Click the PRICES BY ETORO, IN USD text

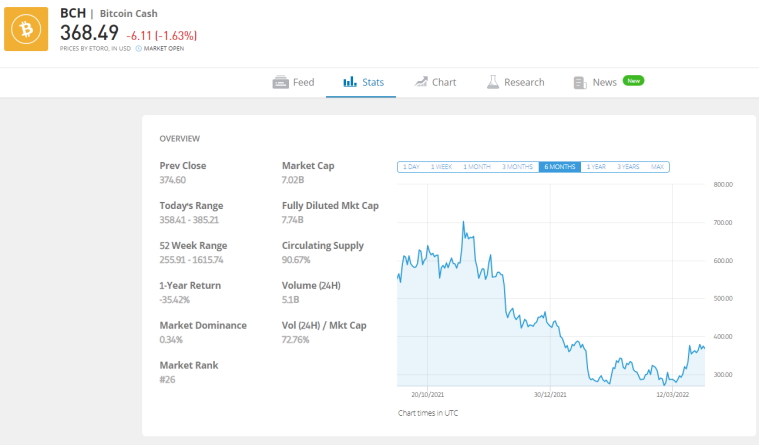[95, 48]
